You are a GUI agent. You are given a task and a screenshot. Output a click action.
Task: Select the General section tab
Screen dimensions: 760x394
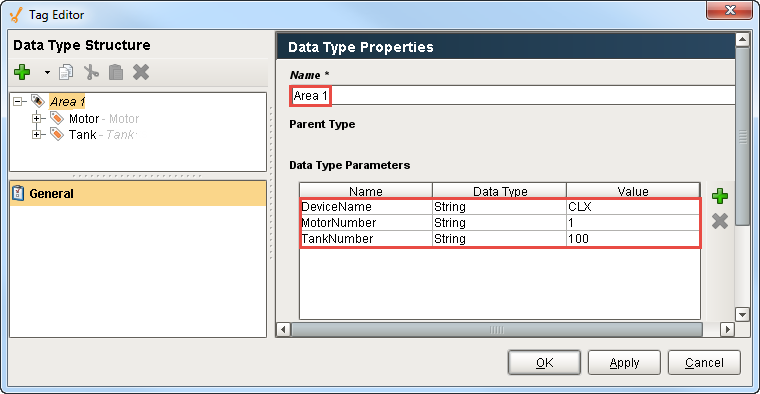point(138,193)
